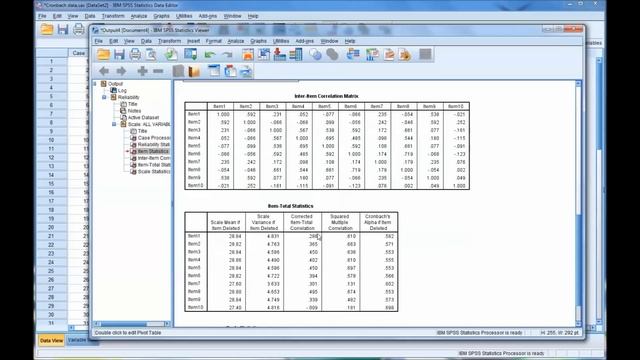The image size is (640, 360).
Task: Click the Show closed book icon
Action: tap(178, 71)
